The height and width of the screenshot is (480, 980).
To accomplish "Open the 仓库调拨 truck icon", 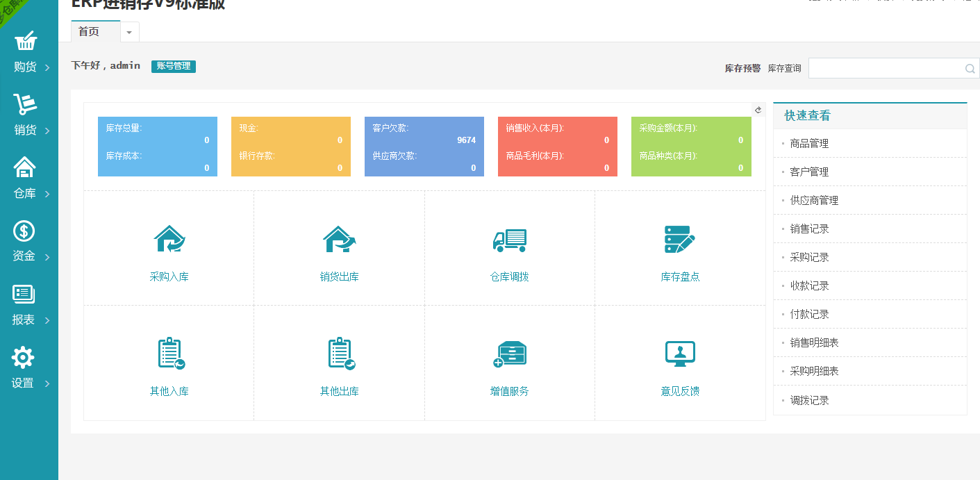I will click(509, 240).
